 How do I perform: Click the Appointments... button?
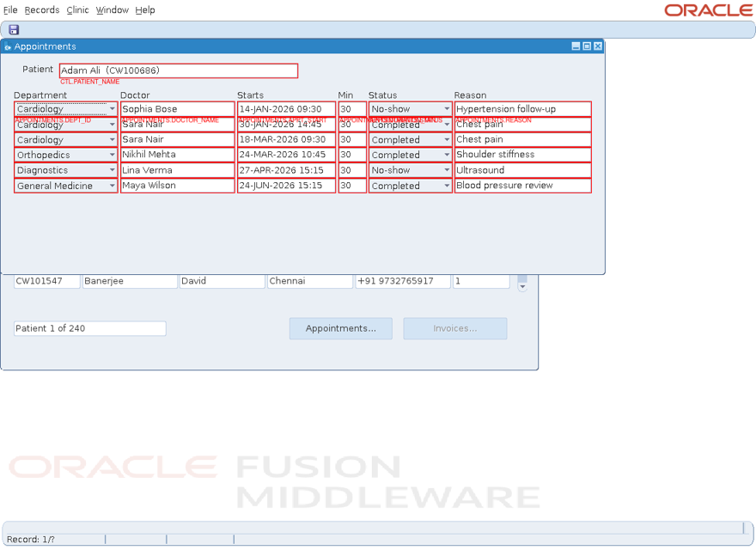pos(341,328)
